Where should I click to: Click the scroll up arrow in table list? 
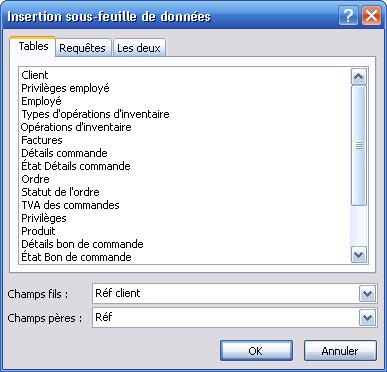[359, 77]
